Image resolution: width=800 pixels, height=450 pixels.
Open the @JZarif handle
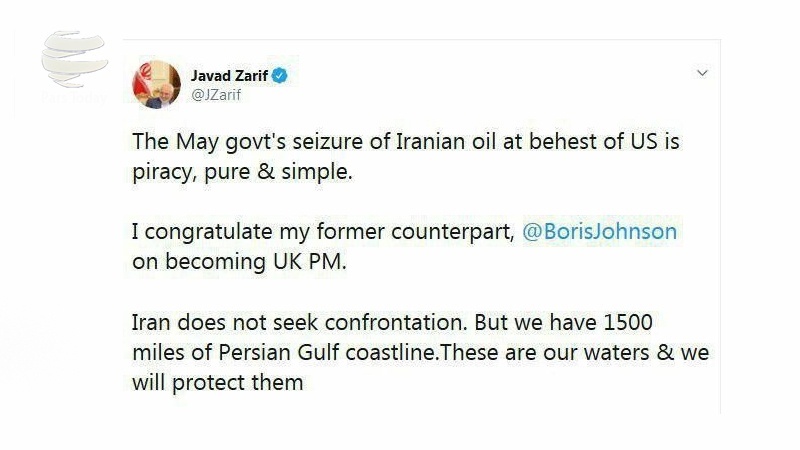coord(216,95)
